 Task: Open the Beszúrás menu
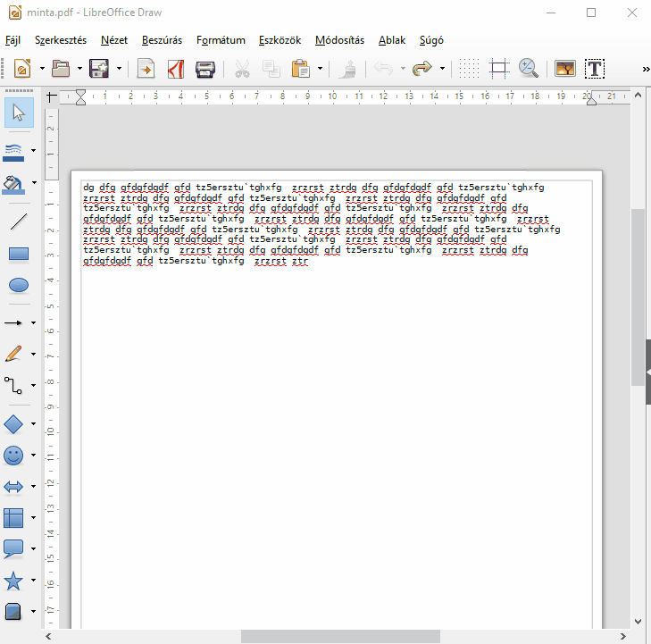pyautogui.click(x=162, y=40)
